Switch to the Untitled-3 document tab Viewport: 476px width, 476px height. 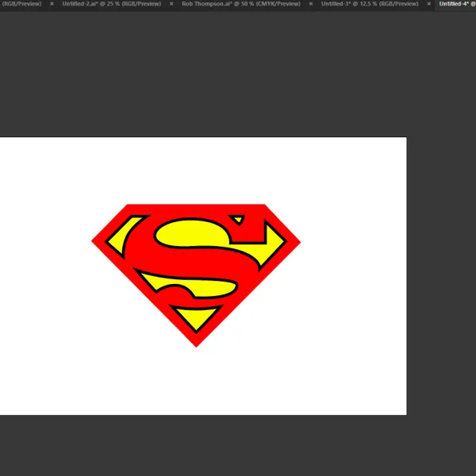coord(370,4)
